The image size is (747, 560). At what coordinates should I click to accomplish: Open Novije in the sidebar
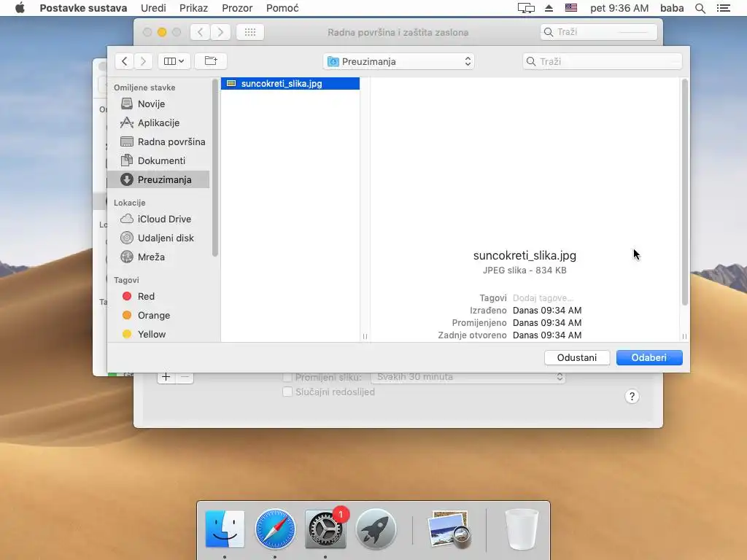tap(152, 104)
